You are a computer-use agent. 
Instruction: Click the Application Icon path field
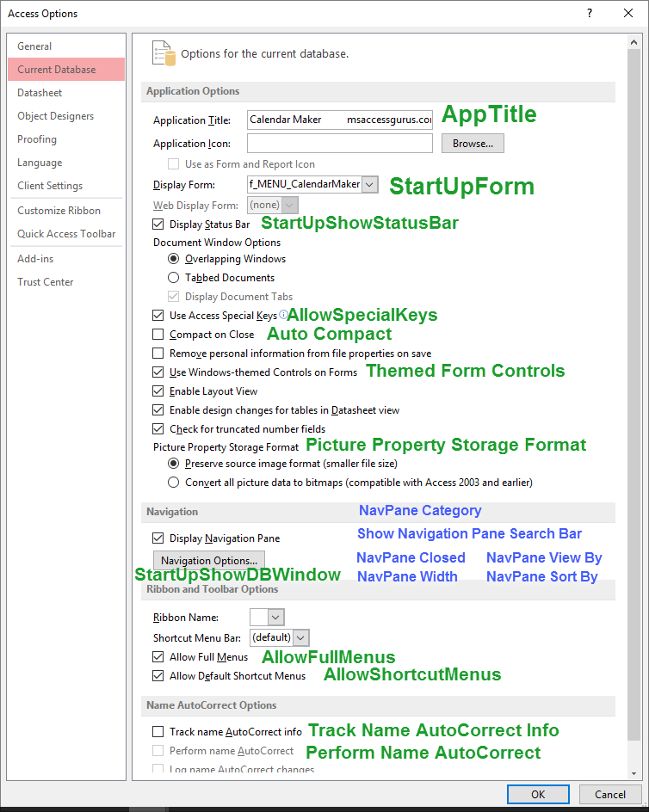[340, 144]
